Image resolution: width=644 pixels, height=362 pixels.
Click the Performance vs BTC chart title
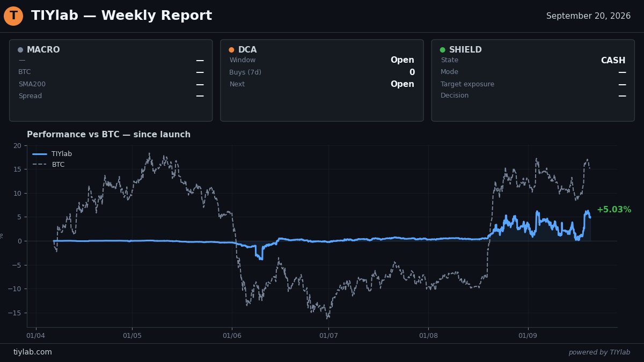(x=108, y=135)
